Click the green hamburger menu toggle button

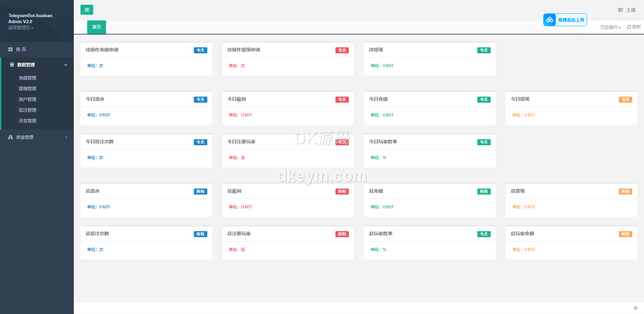(x=87, y=10)
